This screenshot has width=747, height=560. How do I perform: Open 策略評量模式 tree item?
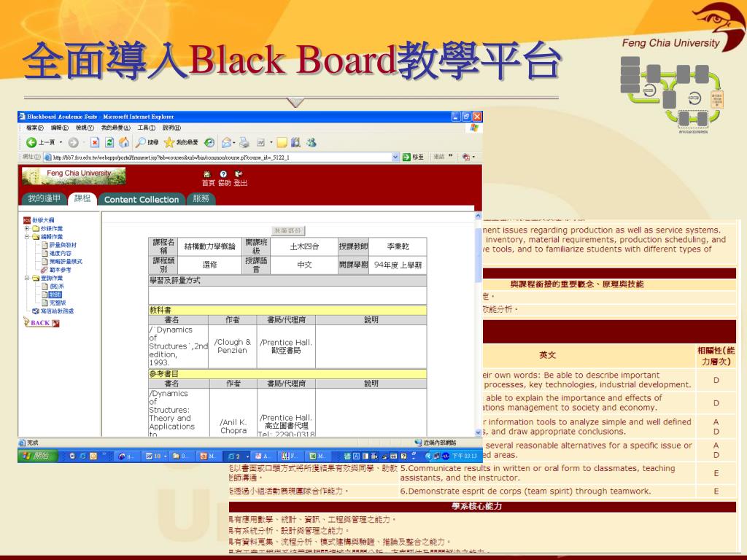pos(62,262)
